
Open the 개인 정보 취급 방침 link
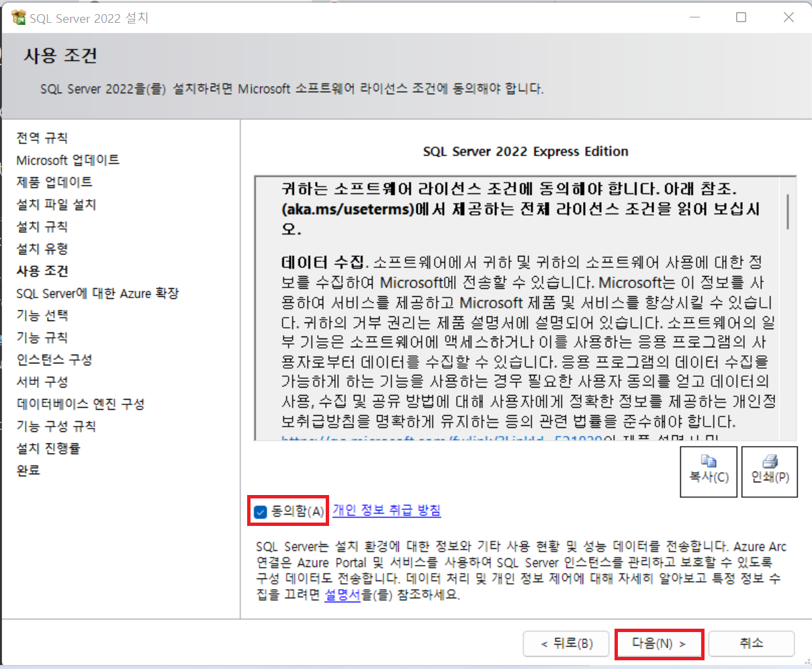(x=387, y=510)
